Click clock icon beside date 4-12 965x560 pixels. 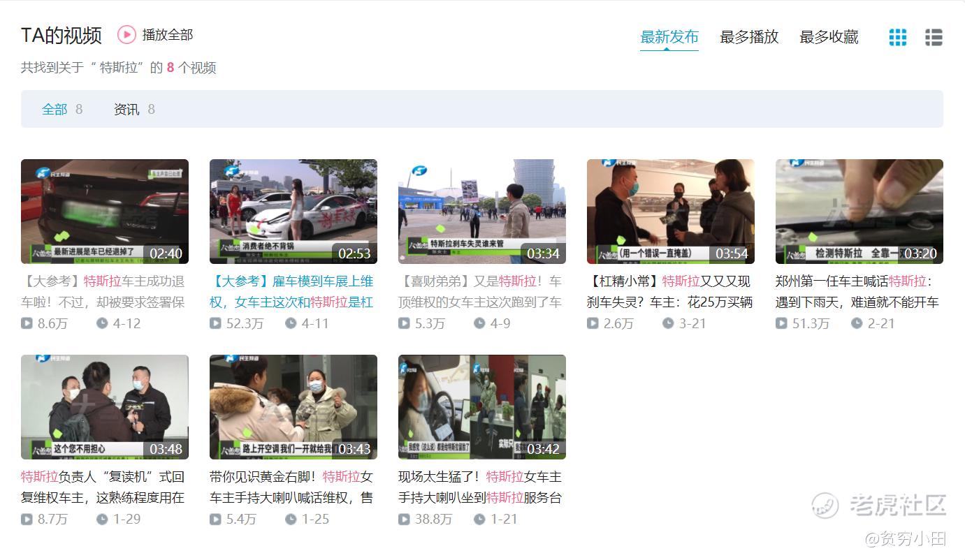(x=102, y=323)
